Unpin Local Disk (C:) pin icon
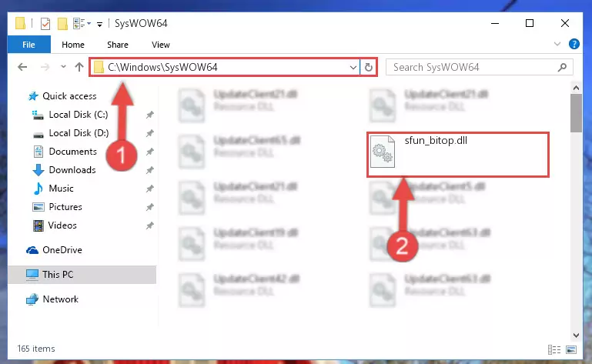Viewport: 592px width, 364px height. (x=150, y=115)
